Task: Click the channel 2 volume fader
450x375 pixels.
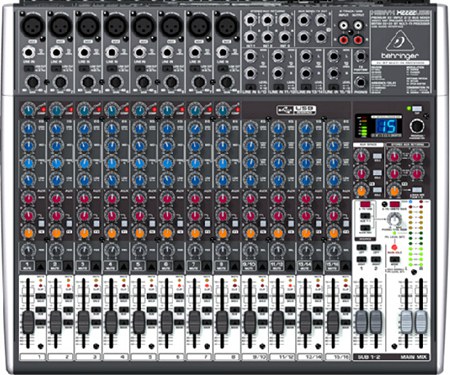Action: click(56, 322)
